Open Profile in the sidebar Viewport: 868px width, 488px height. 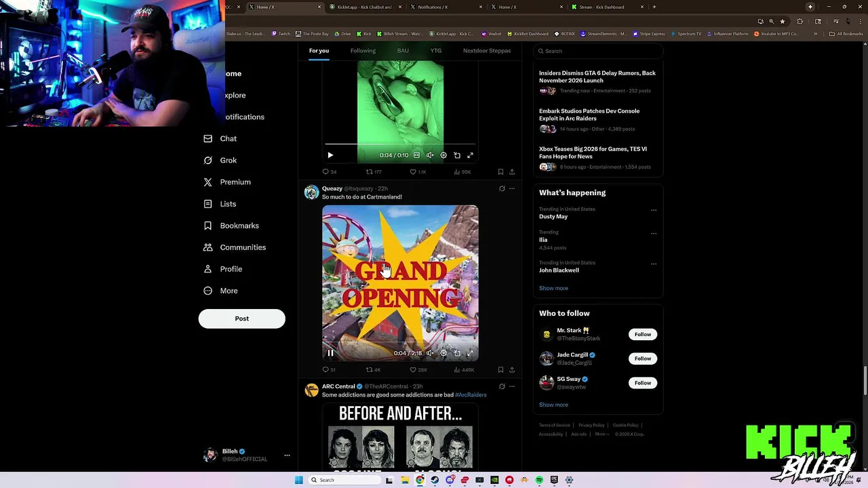point(222,269)
